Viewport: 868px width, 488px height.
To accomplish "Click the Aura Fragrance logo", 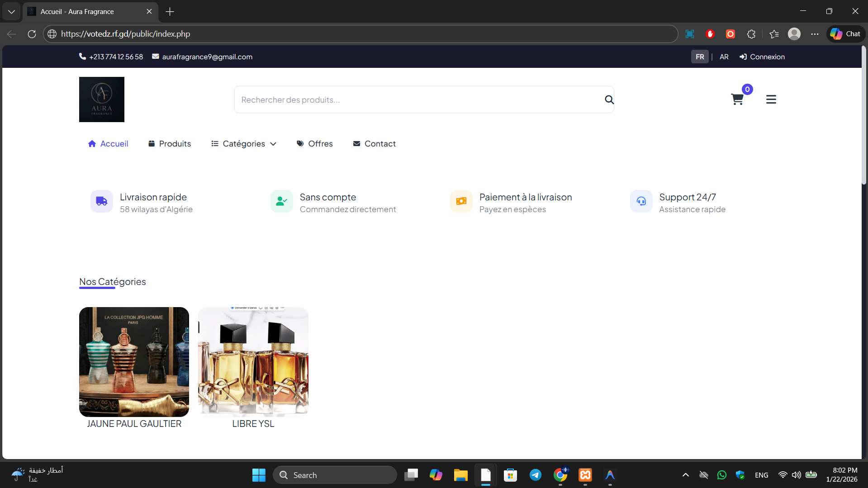I will (x=102, y=99).
